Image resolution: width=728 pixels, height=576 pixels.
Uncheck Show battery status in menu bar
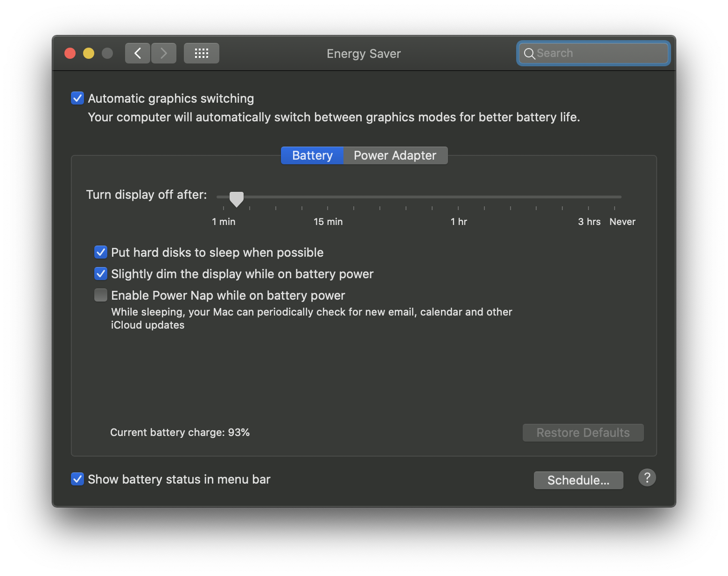coord(77,479)
